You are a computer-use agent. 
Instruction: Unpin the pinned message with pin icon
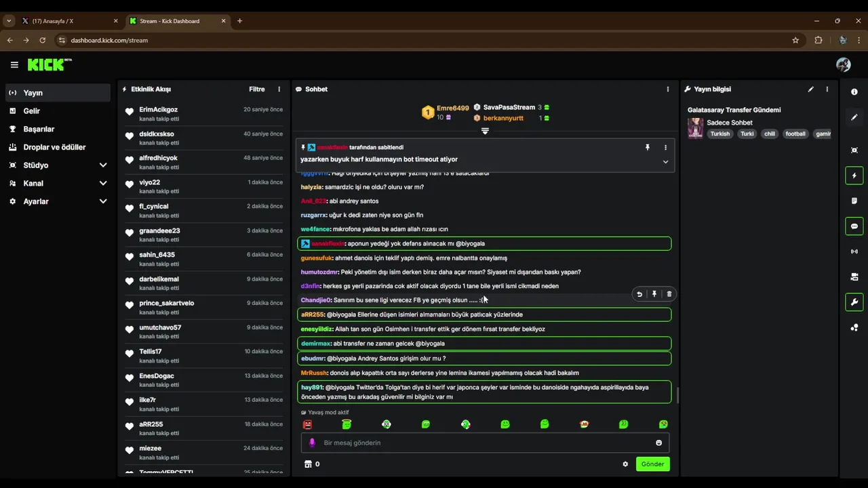[648, 147]
